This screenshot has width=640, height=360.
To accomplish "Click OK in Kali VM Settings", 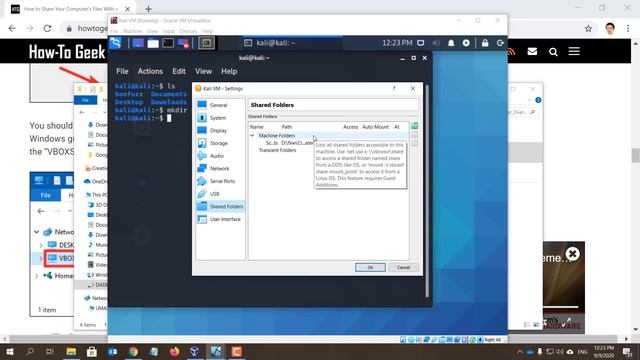I will pos(370,267).
